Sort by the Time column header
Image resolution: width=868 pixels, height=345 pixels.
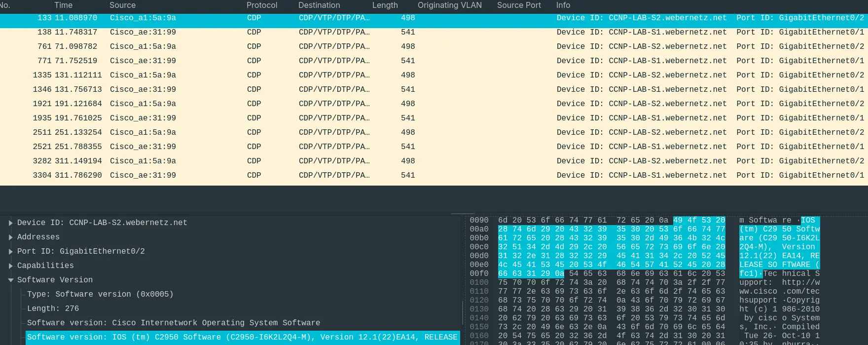[63, 5]
